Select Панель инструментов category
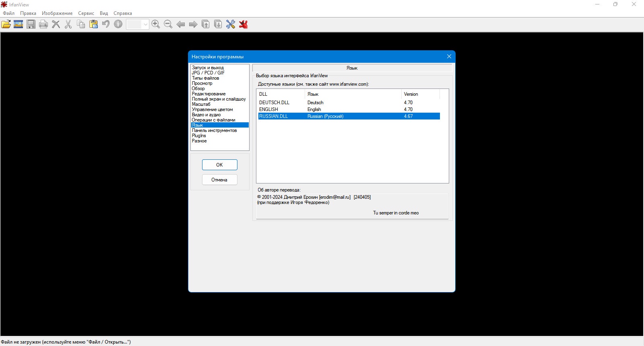This screenshot has width=644, height=346. tap(220, 130)
